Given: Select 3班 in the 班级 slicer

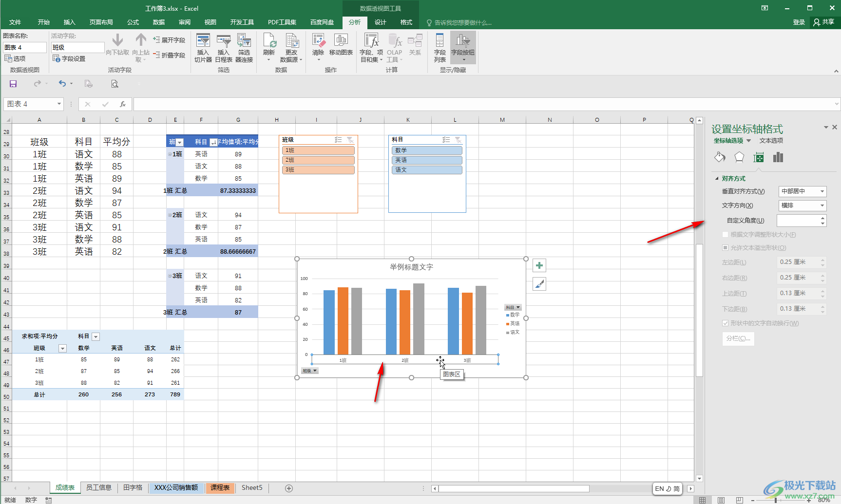Looking at the screenshot, I should click(318, 170).
